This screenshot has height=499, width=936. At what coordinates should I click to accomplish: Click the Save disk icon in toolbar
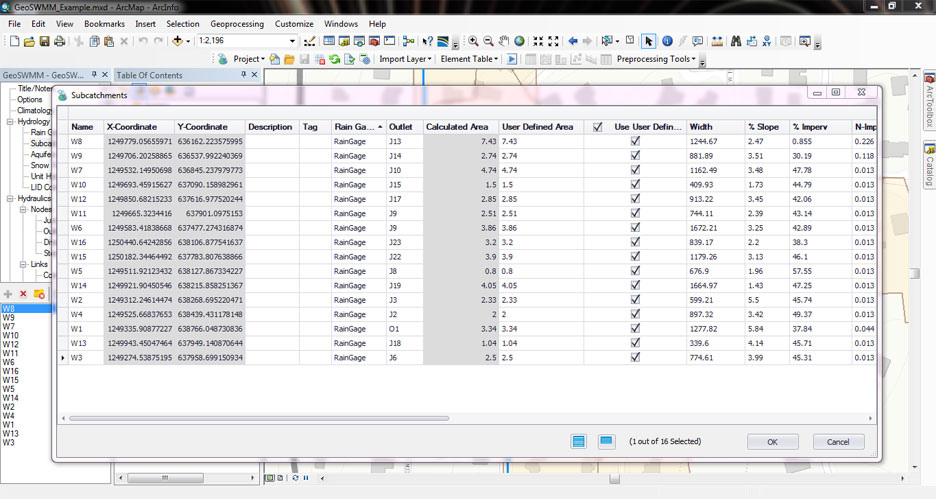pyautogui.click(x=45, y=41)
